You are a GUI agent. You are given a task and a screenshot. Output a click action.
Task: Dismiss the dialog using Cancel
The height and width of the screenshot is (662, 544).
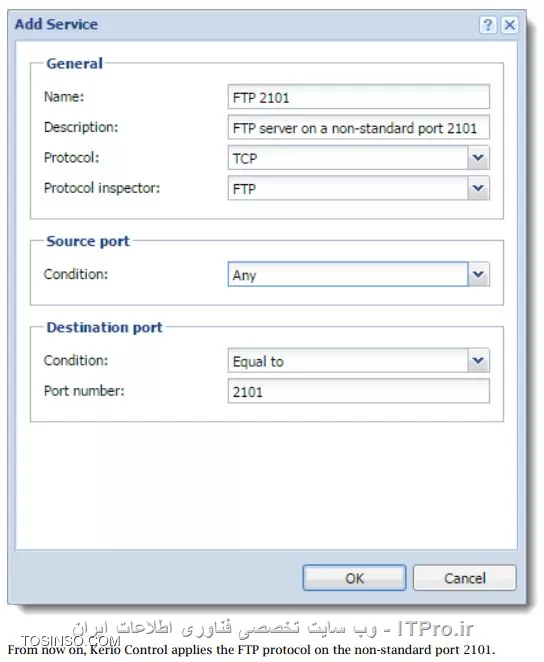(464, 578)
